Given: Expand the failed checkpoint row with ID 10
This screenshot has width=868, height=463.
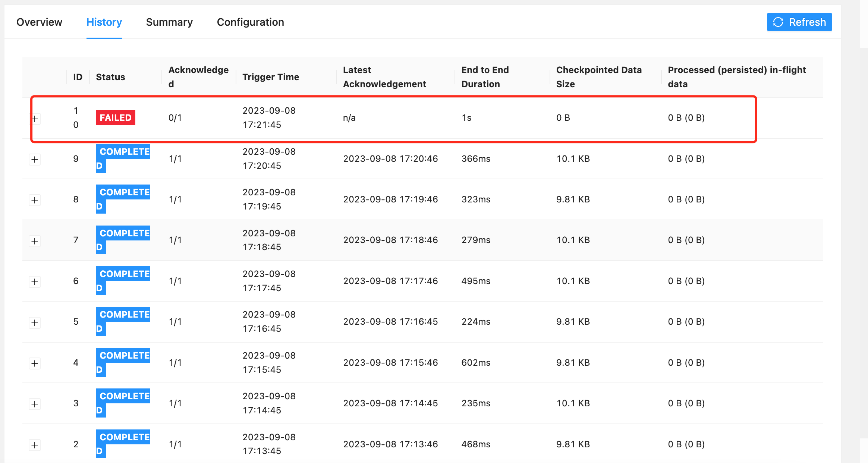Looking at the screenshot, I should [x=35, y=119].
